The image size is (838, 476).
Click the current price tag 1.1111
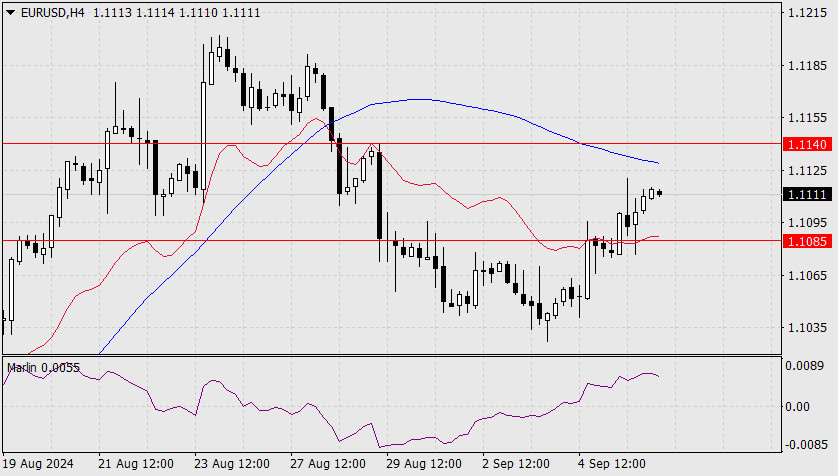click(x=808, y=194)
